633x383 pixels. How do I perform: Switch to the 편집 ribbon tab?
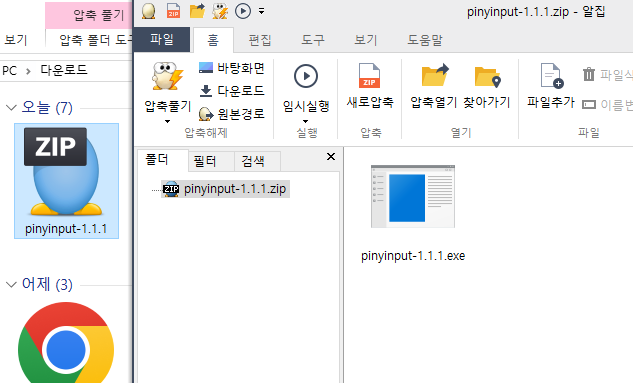point(260,40)
